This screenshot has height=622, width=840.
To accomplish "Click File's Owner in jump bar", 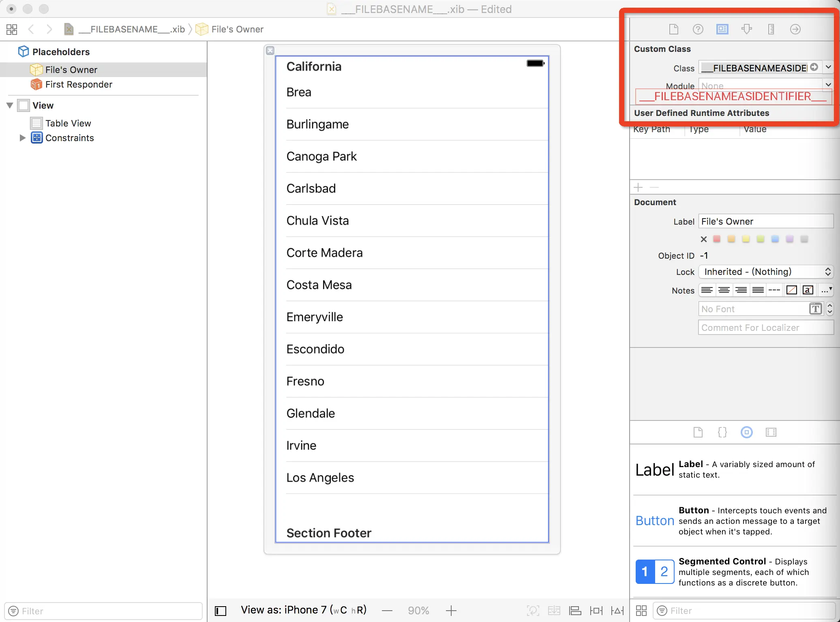I will (x=237, y=29).
